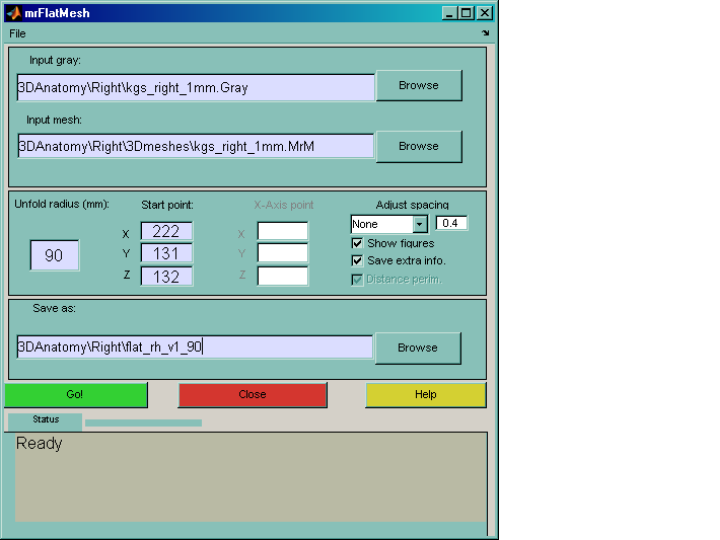Browse for the Save as location
720x540 pixels.
click(417, 348)
